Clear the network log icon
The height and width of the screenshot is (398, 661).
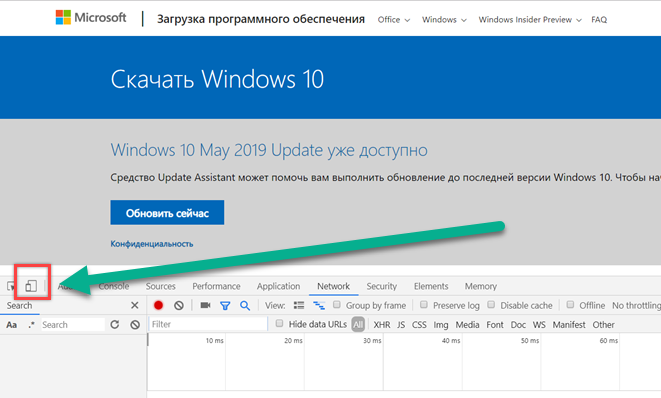(x=179, y=305)
